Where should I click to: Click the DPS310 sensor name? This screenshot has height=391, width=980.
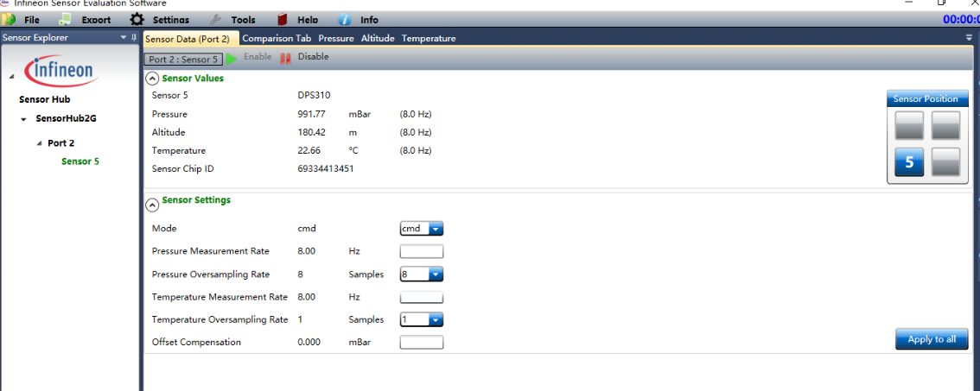(314, 96)
